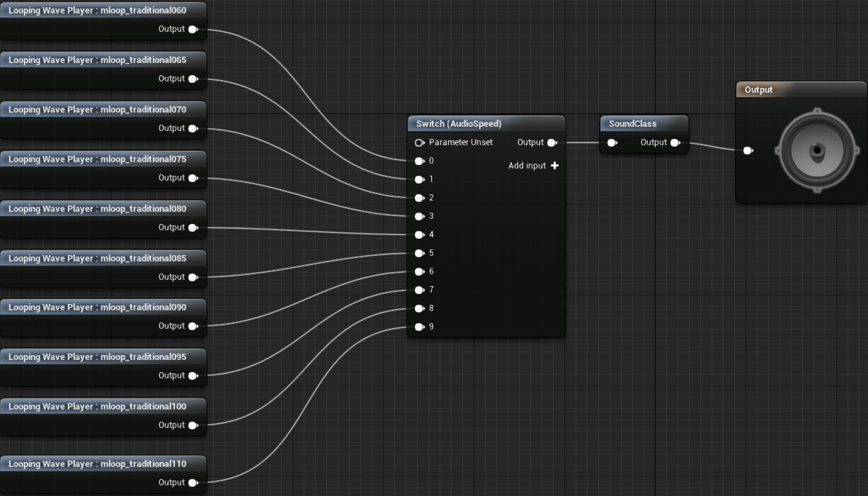Select Looping Wave Player mloop_traditional070 title
Image resolution: width=868 pixels, height=496 pixels.
(x=98, y=110)
